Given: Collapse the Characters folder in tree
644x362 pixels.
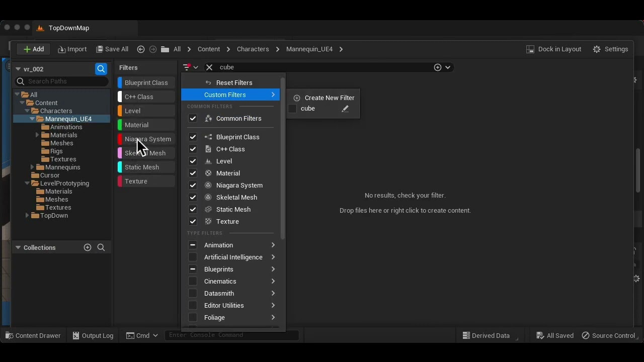Looking at the screenshot, I should click(x=28, y=111).
